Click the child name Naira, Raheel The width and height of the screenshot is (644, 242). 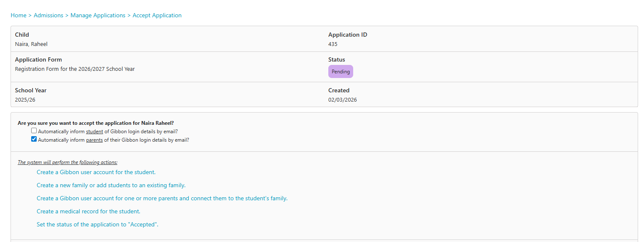[x=28, y=44]
